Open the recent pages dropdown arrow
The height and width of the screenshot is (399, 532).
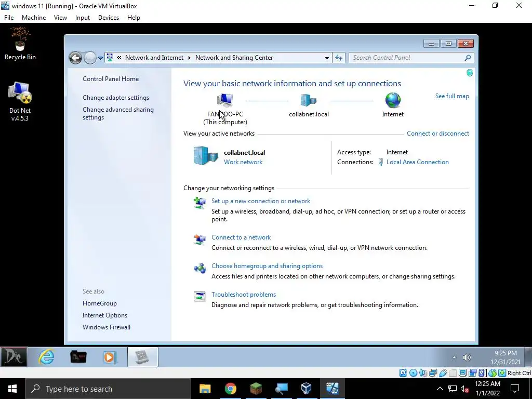coord(100,58)
